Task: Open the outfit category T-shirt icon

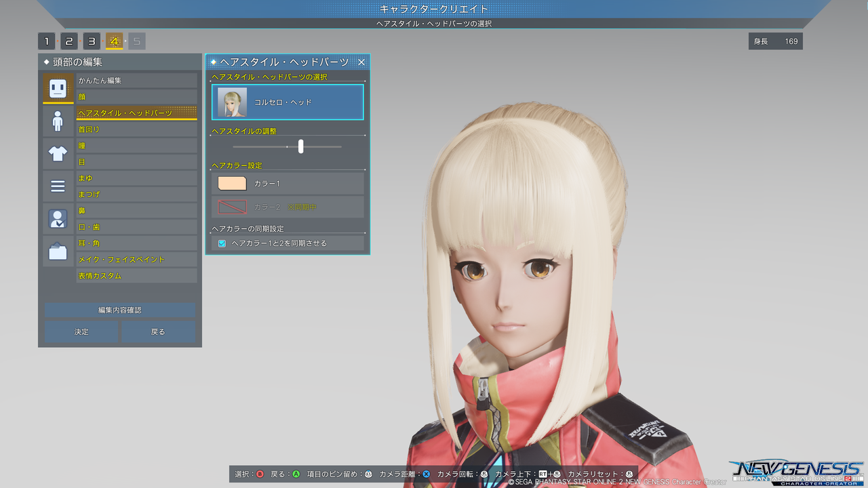Action: tap(58, 153)
